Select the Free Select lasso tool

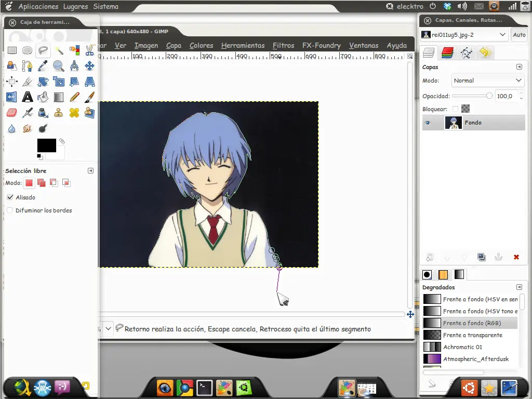43,50
